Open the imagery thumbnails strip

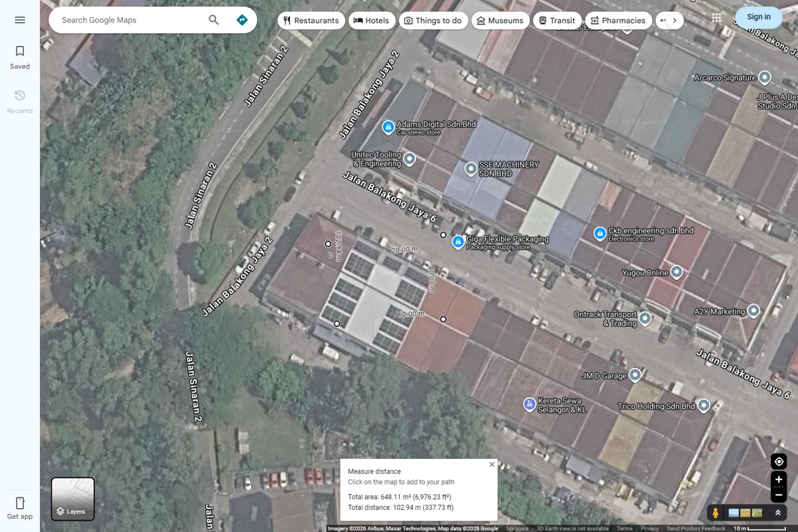coord(745,513)
